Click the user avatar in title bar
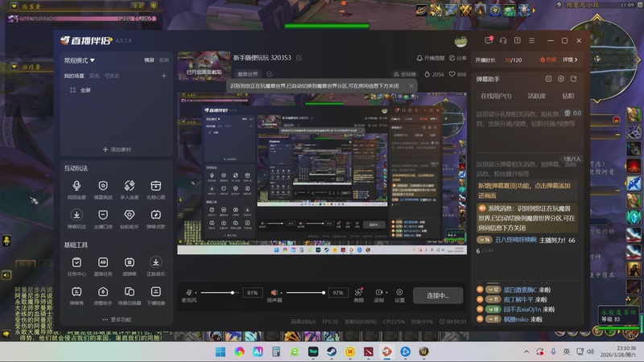 click(460, 41)
